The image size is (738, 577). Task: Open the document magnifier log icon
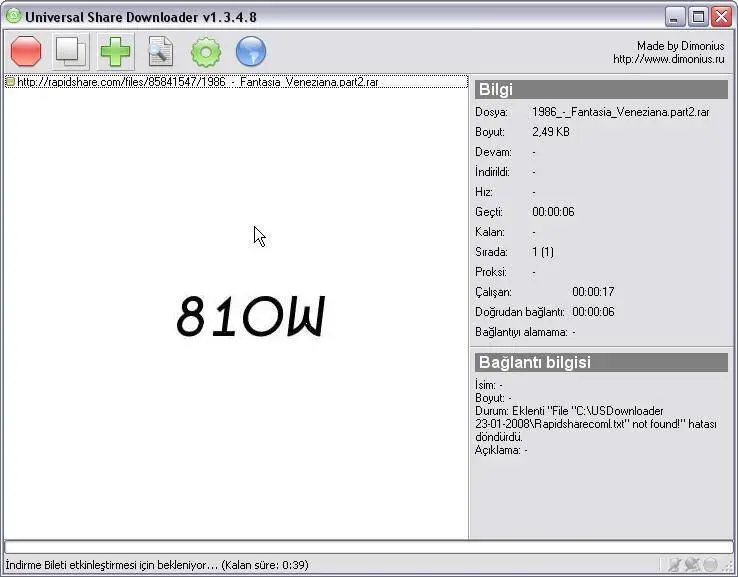pyautogui.click(x=160, y=51)
